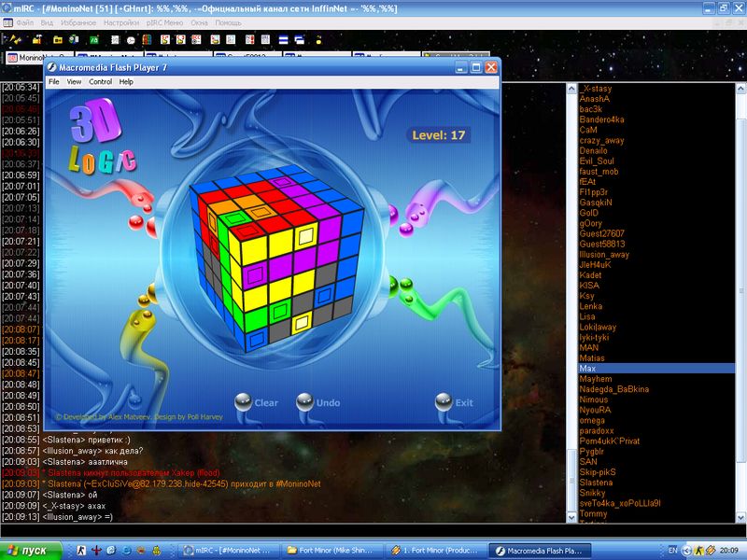Screen dimensions: 747x560
Task: Open mIRC options via the hammer icon
Action: click(37, 39)
